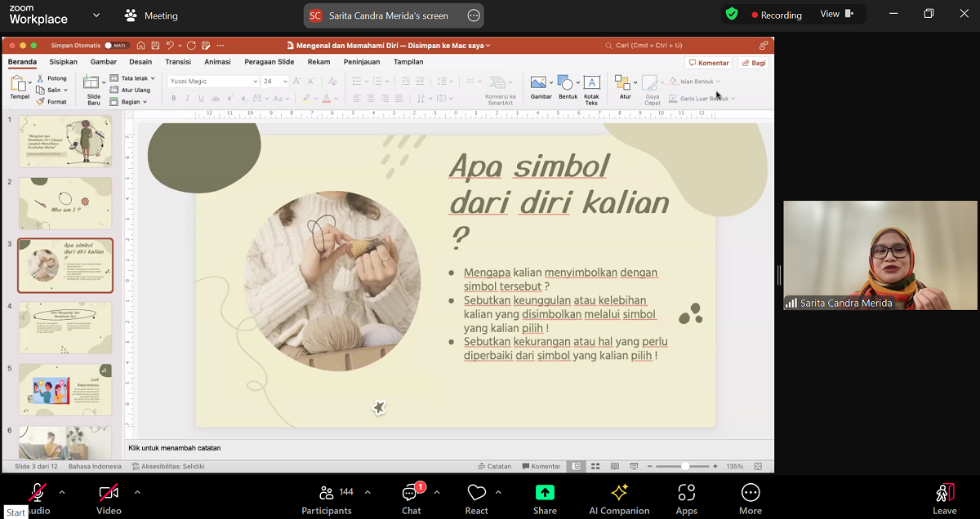Select slide 4 thumbnail
Image resolution: width=980 pixels, height=519 pixels.
pyautogui.click(x=65, y=327)
